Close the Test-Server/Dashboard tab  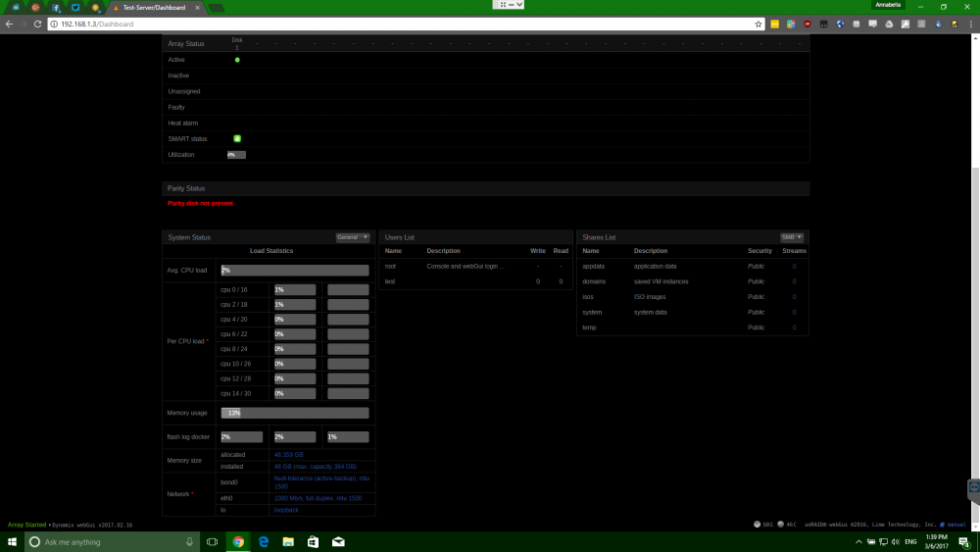[198, 8]
